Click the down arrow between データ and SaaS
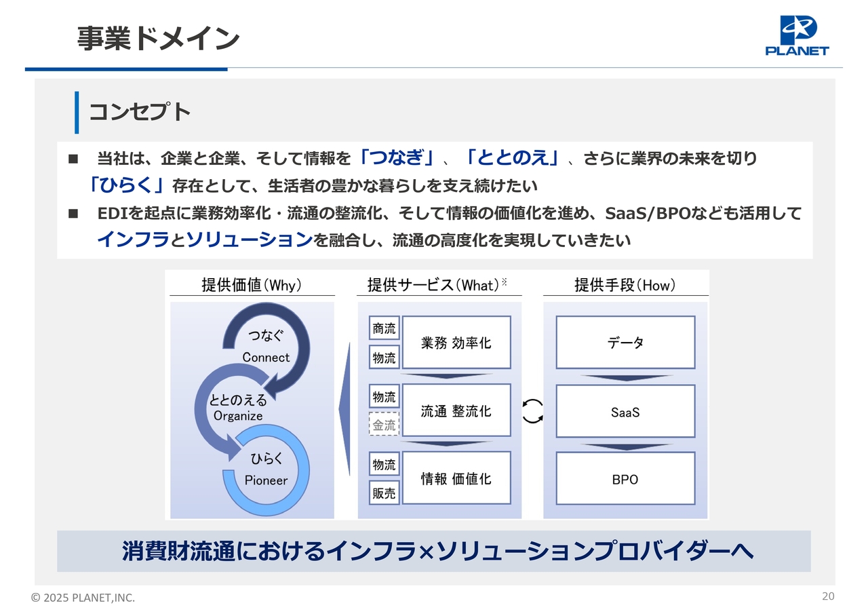Viewport: 868px width, 614px height. [x=625, y=377]
